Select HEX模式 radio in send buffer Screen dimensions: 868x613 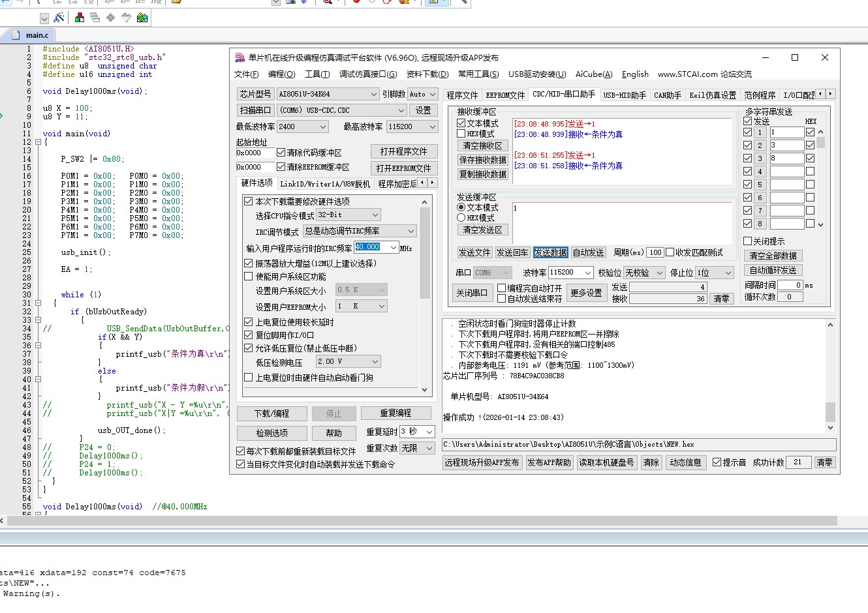click(x=461, y=218)
